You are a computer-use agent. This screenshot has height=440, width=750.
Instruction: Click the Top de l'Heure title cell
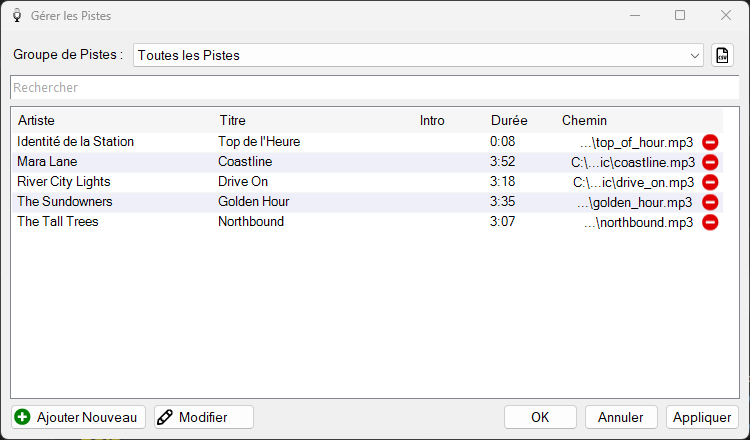click(259, 142)
